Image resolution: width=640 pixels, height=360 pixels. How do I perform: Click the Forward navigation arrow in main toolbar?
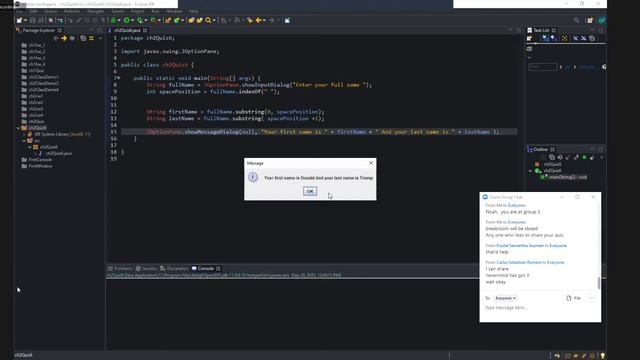coord(271,20)
